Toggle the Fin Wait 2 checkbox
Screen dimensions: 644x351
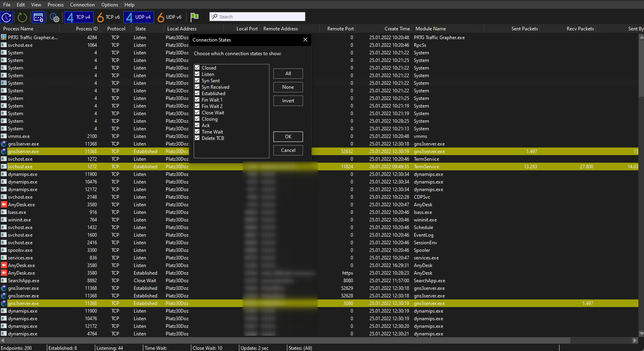197,106
